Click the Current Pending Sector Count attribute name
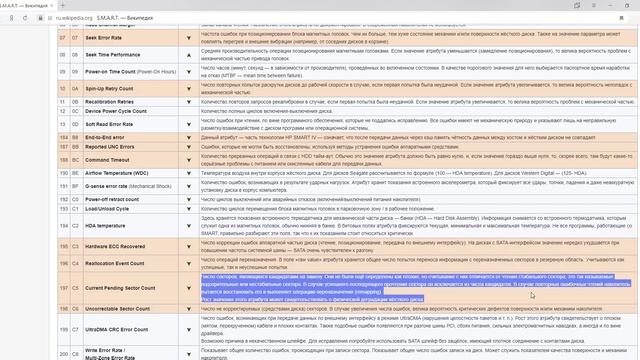 pyautogui.click(x=120, y=288)
